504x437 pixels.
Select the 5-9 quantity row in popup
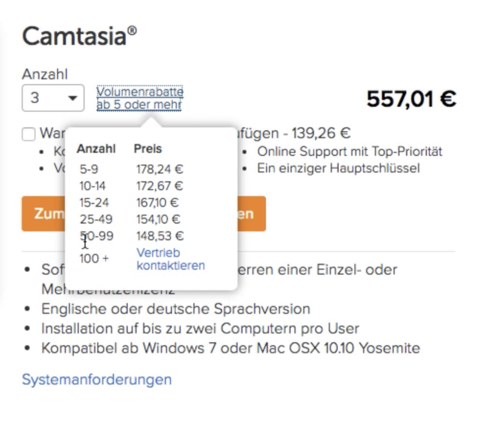[x=89, y=169]
